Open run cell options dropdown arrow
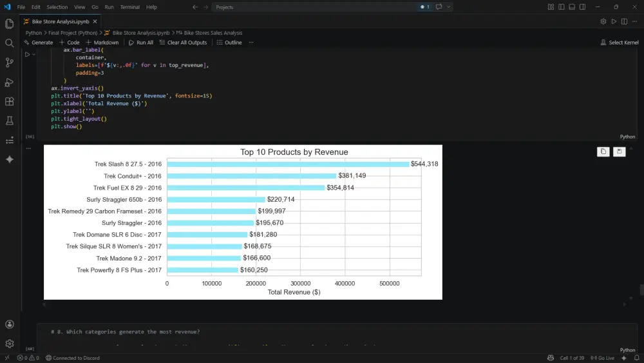The width and height of the screenshot is (644, 363). point(33,54)
